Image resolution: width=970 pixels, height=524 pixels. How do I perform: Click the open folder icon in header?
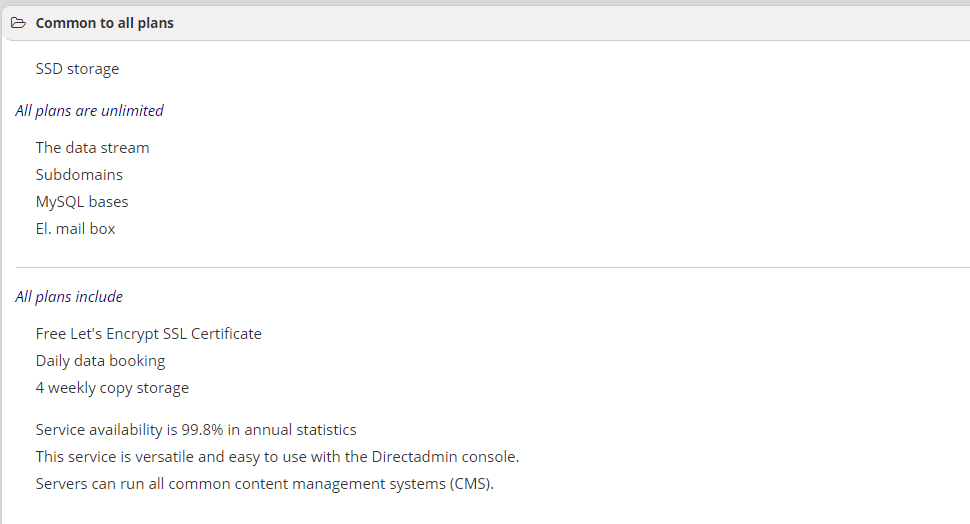(19, 23)
